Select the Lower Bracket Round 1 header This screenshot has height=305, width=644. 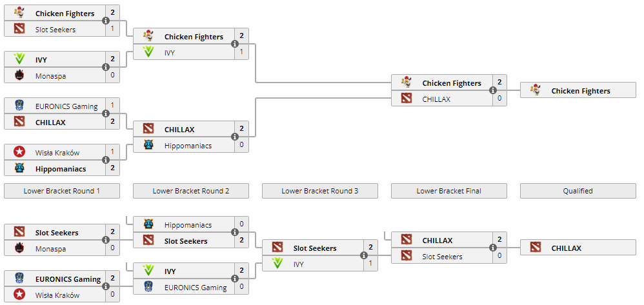coord(62,191)
